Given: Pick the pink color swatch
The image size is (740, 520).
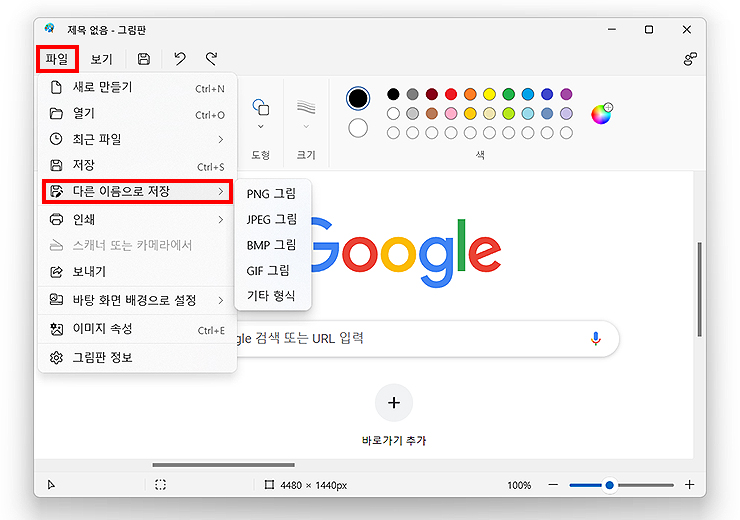Looking at the screenshot, I should coord(451,114).
